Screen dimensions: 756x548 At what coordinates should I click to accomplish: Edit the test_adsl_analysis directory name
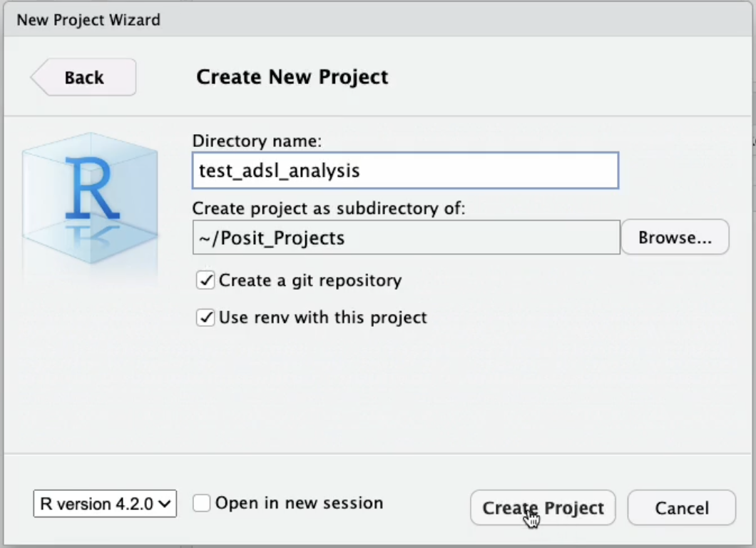point(405,170)
